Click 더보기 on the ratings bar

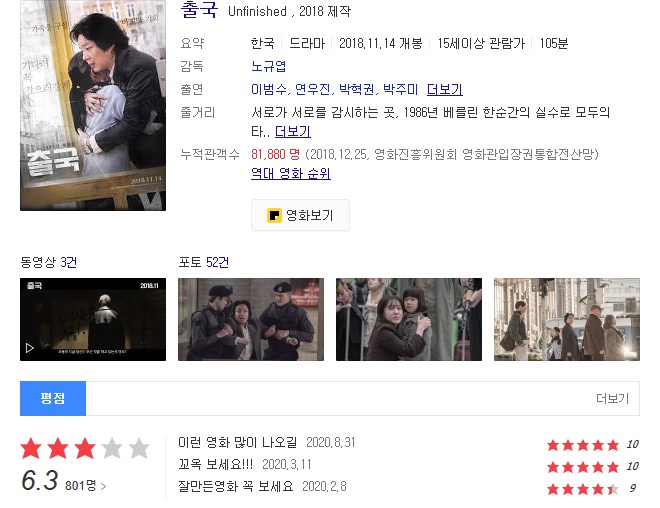612,398
